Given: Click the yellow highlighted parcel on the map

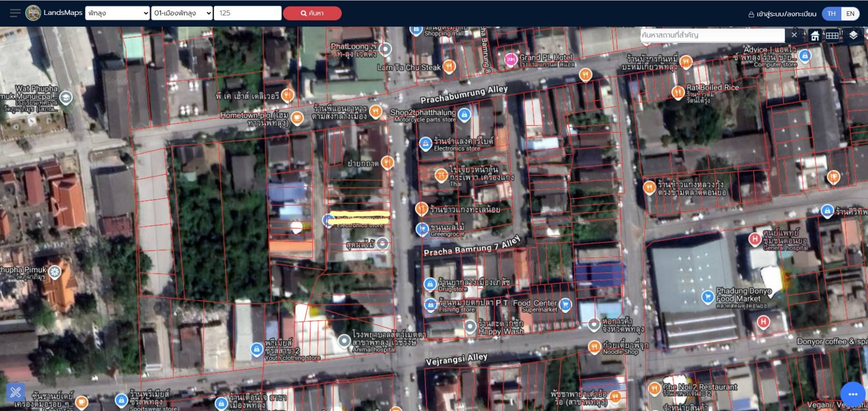Looking at the screenshot, I should tap(360, 214).
